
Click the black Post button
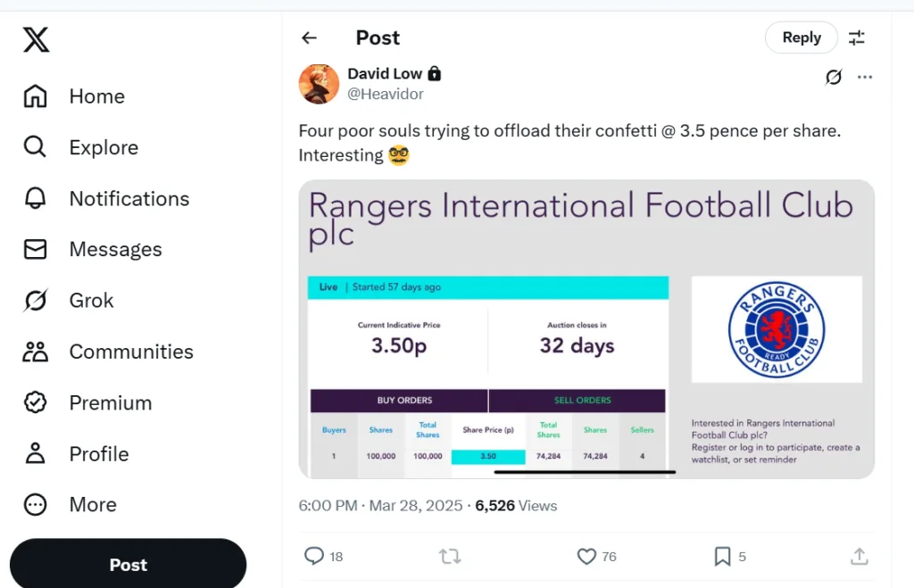128,565
